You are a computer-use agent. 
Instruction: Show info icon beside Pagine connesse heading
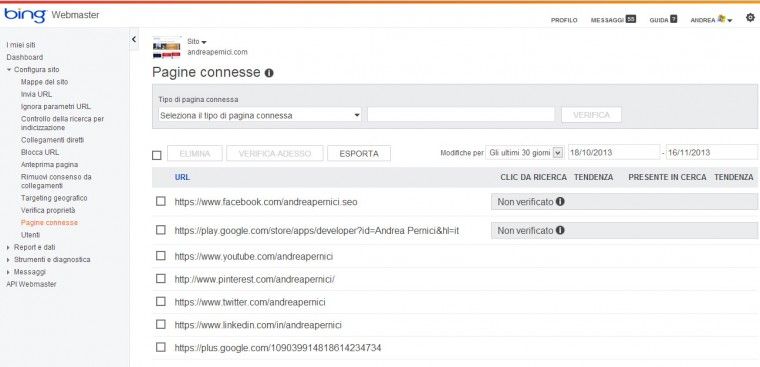click(x=269, y=73)
